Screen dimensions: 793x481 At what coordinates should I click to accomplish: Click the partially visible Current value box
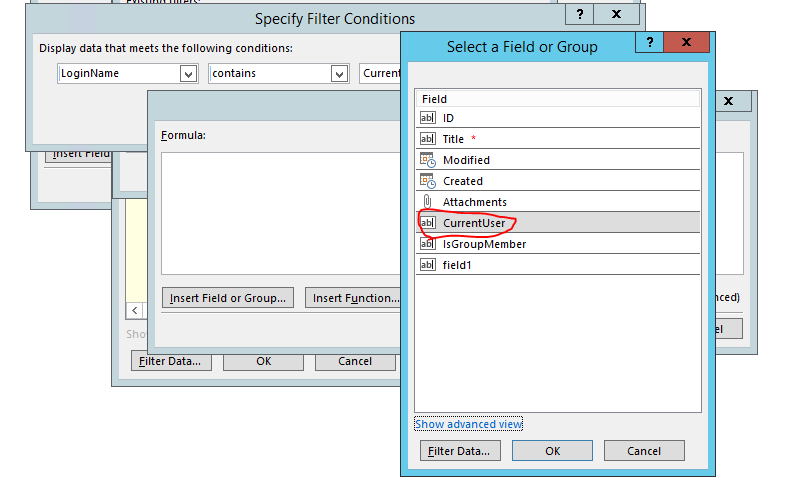tap(380, 73)
